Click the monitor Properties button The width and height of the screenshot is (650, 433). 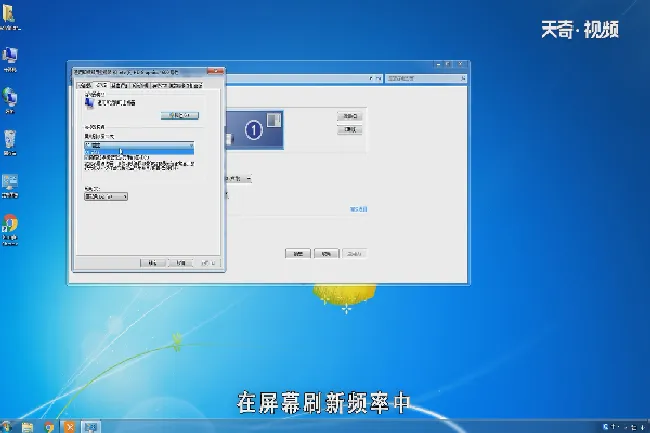click(180, 115)
